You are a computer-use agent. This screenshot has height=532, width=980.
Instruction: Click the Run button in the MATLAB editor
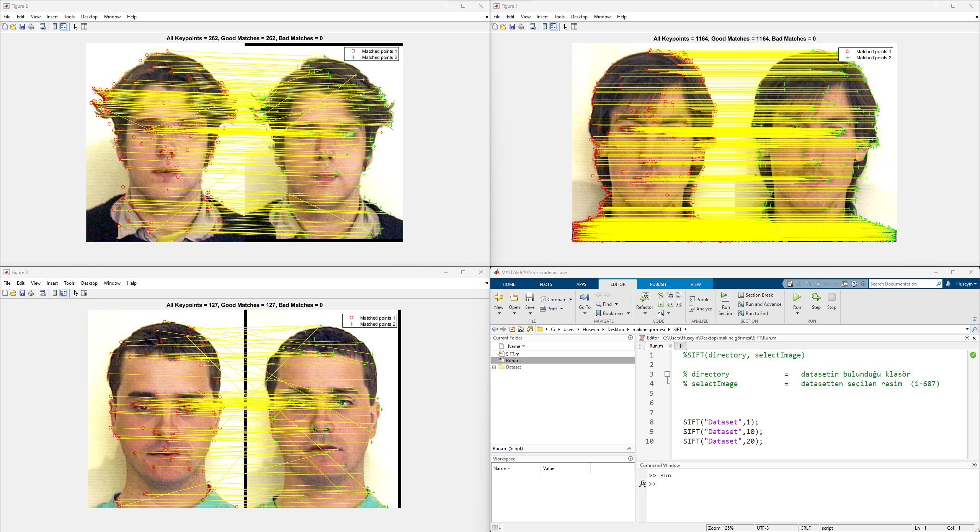pos(797,297)
